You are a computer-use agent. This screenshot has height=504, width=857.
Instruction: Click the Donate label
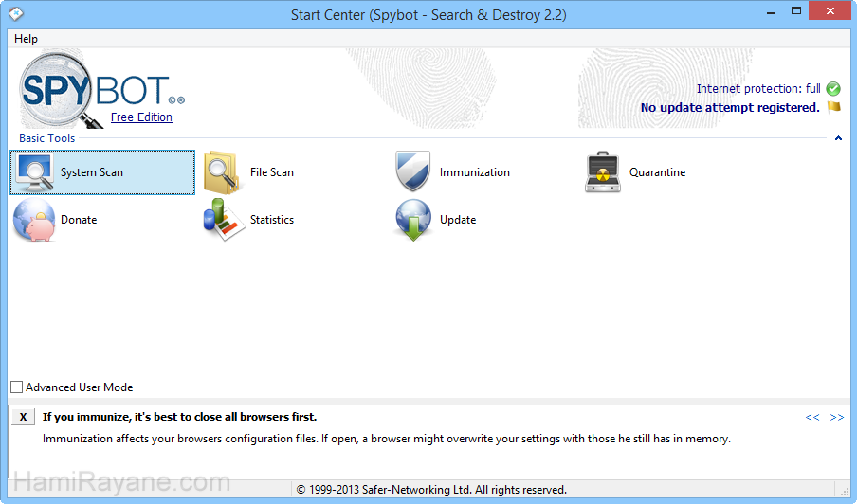pos(79,220)
